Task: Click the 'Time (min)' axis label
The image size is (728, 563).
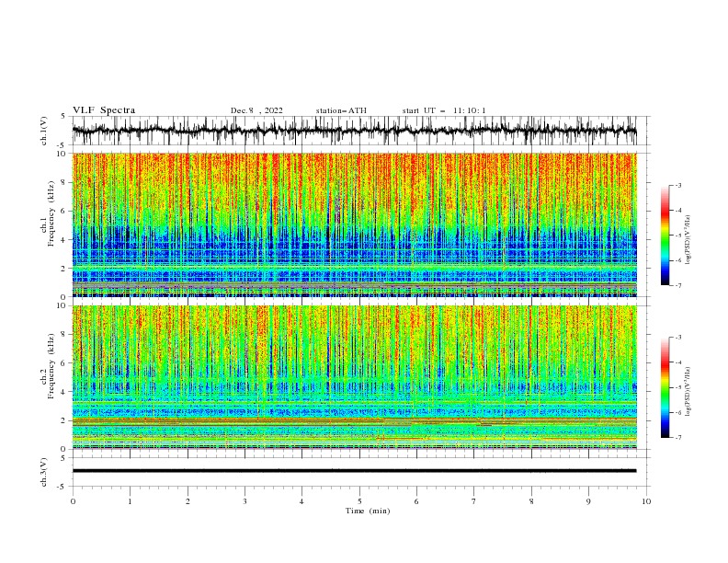Action: 368,511
